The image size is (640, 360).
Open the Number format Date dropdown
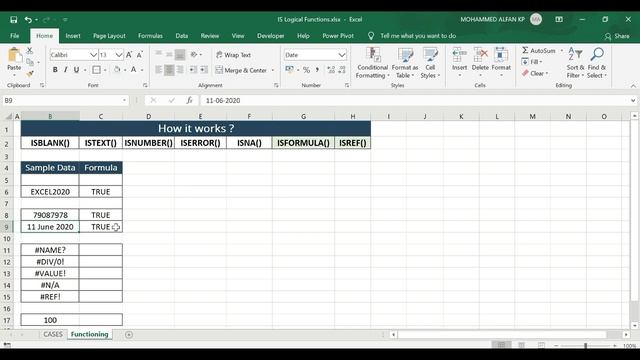(x=342, y=55)
